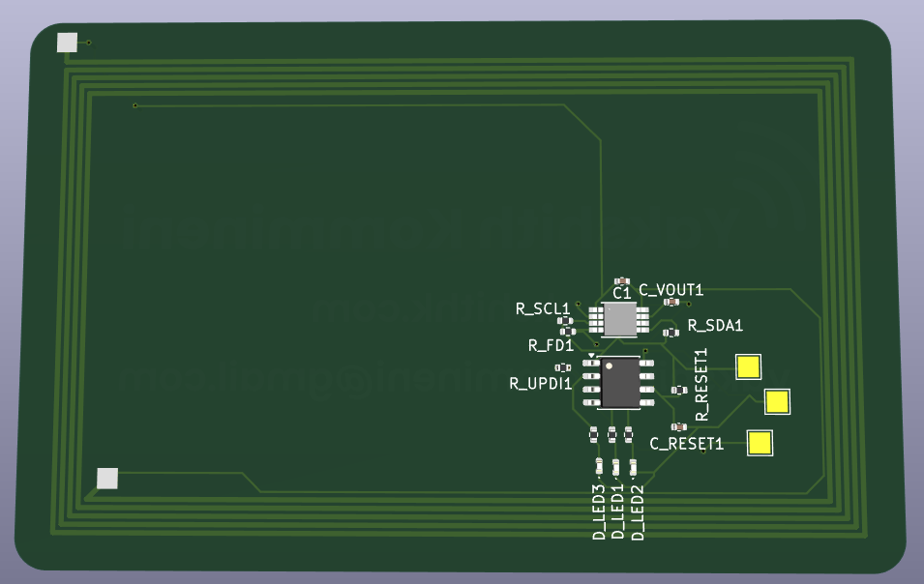
Task: Select the LED component above the D_LED3 label
Action: click(599, 466)
